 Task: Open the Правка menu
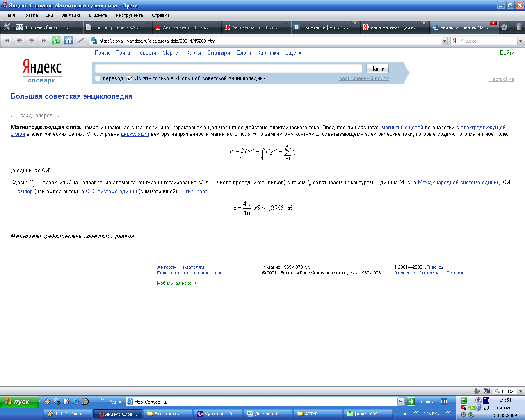(30, 15)
